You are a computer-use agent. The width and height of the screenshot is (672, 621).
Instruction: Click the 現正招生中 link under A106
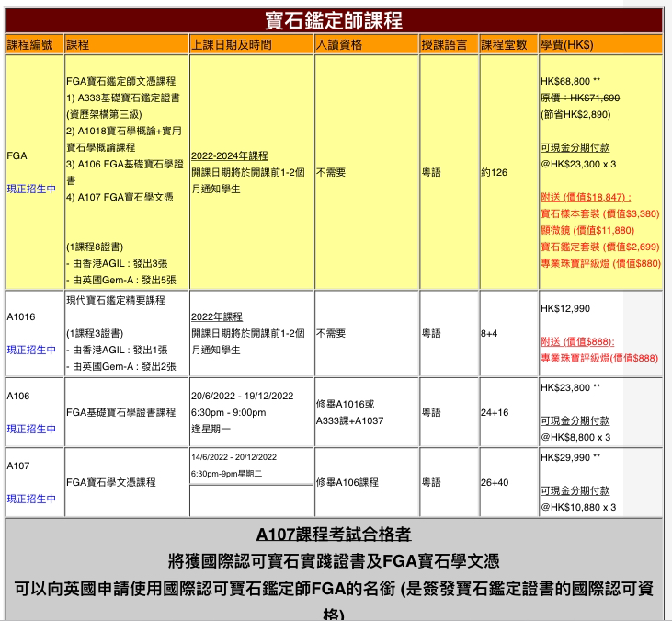31,429
